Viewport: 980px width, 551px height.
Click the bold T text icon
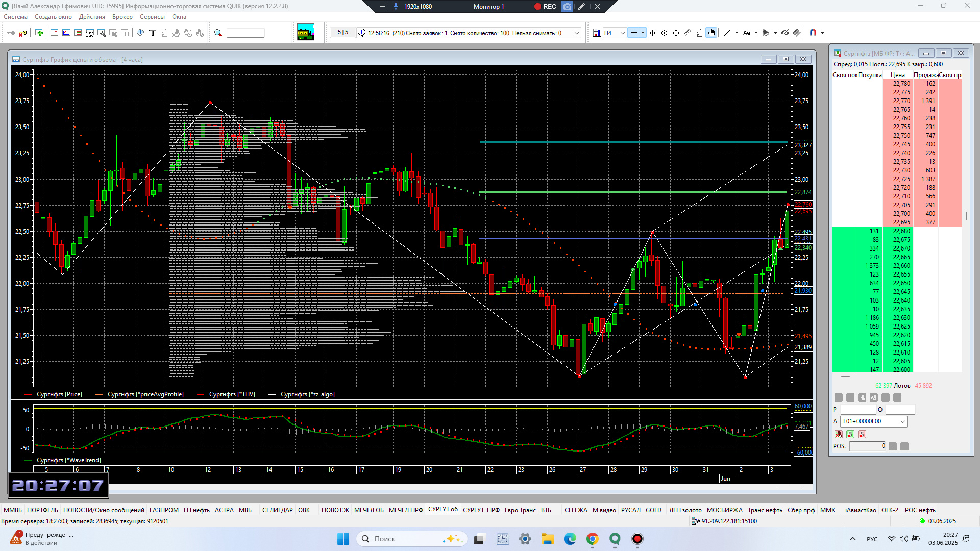tap(152, 33)
